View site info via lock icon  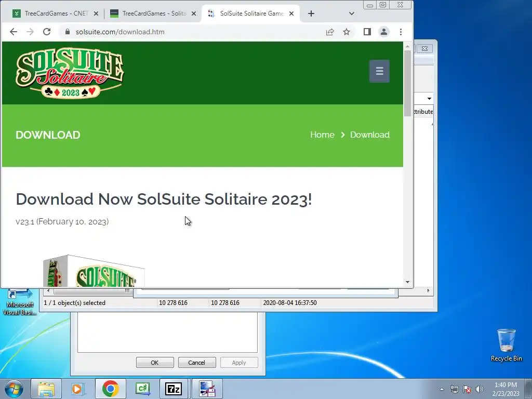68,32
